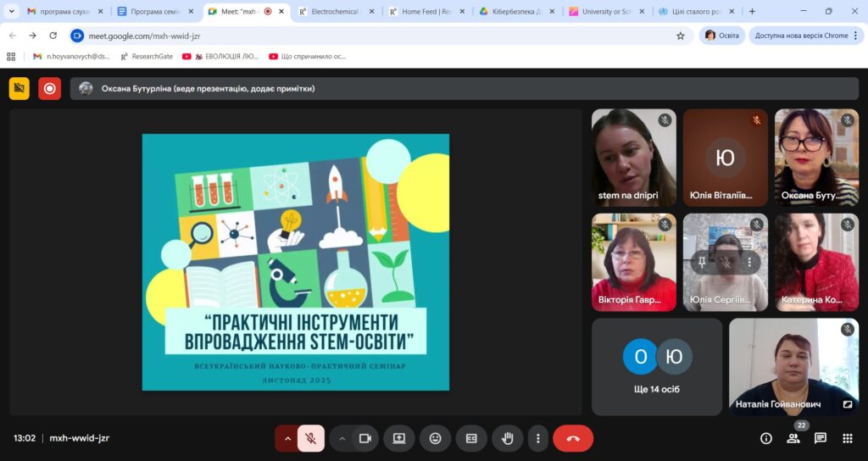Open the Chrome tab search dropdown

pyautogui.click(x=12, y=11)
